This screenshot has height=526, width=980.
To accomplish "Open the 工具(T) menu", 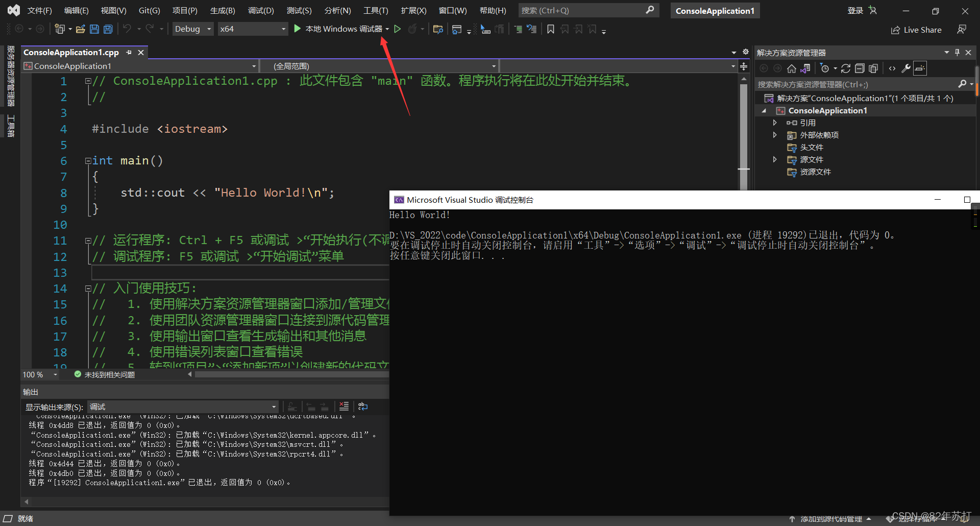I will click(x=376, y=10).
